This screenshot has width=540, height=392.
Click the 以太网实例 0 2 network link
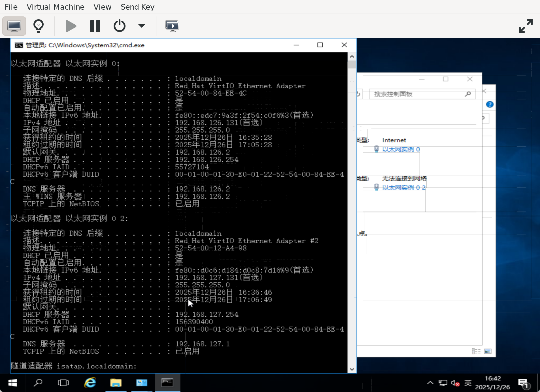click(x=403, y=188)
